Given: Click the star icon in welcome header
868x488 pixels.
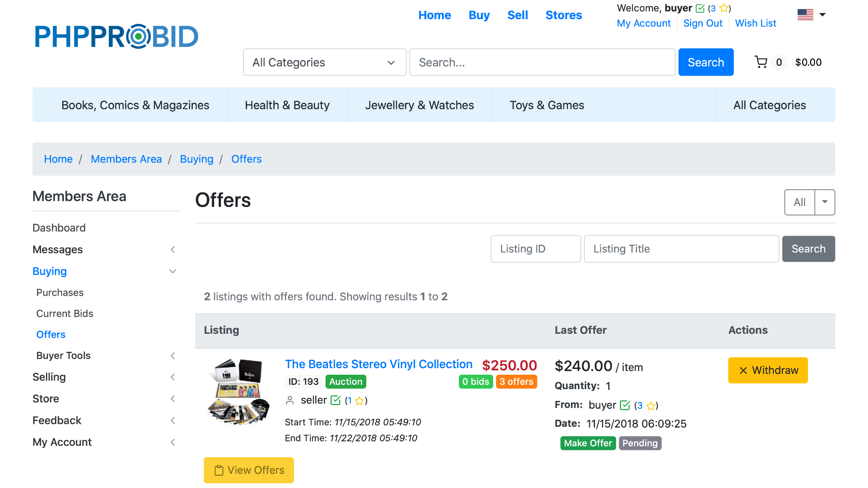Looking at the screenshot, I should [x=724, y=8].
